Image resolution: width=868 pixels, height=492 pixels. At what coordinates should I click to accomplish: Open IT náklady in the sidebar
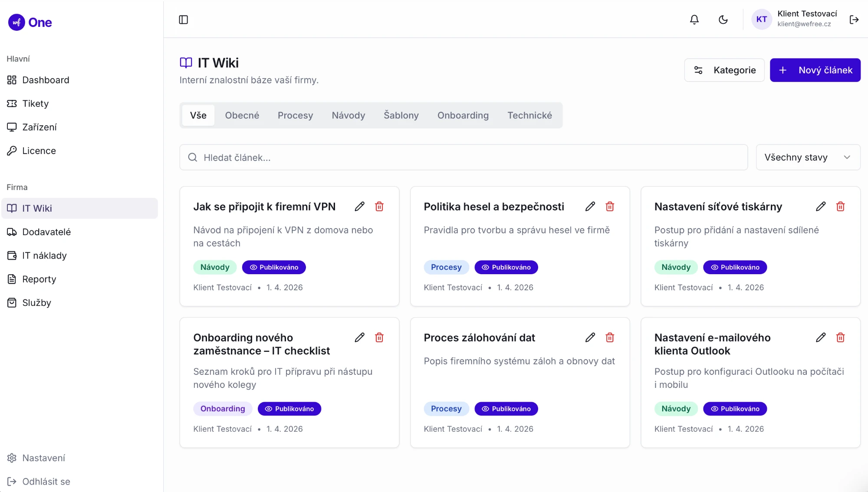[80, 256]
